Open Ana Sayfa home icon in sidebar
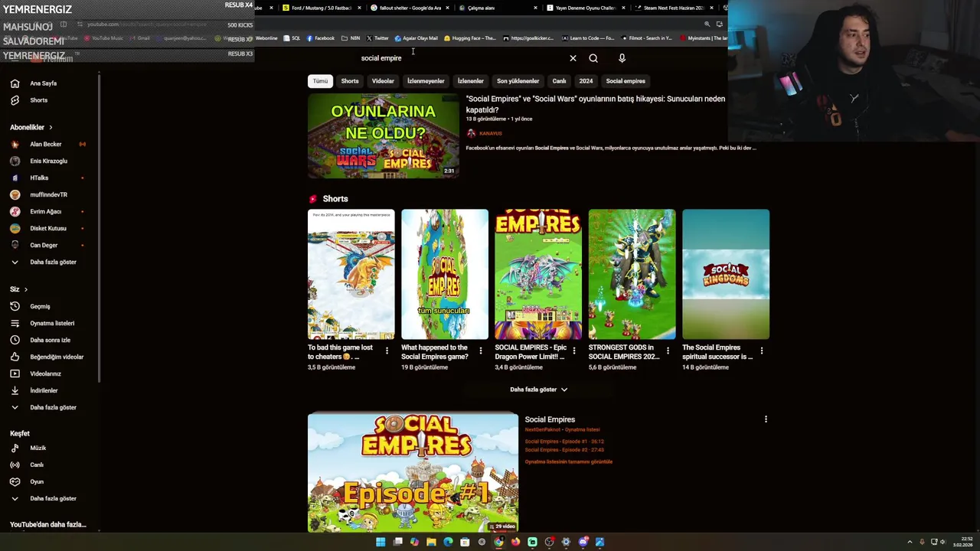 point(15,83)
